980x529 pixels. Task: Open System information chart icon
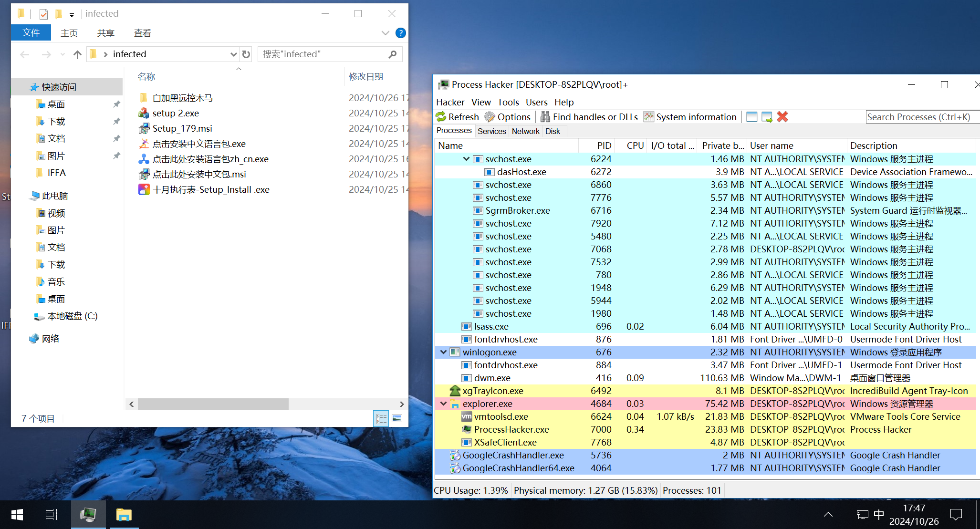point(648,117)
